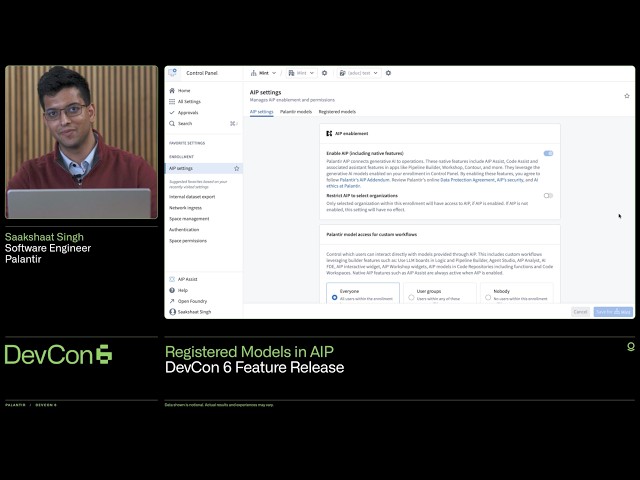Toggle Restrict AIP to select organizations
The height and width of the screenshot is (480, 640).
point(548,196)
